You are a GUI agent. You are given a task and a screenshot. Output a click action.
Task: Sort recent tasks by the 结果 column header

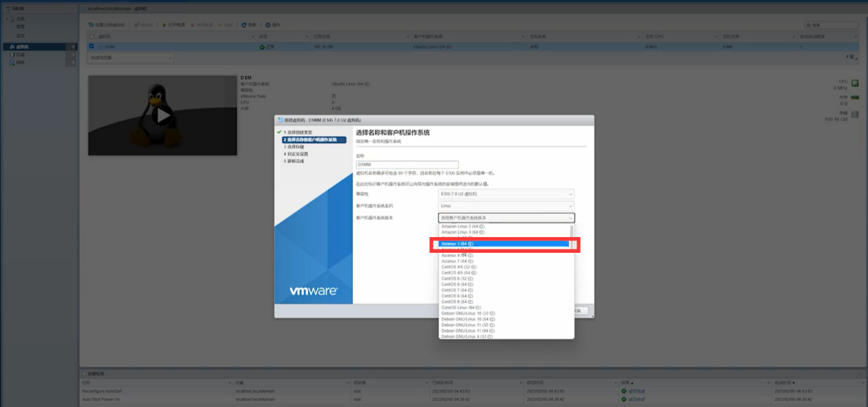click(695, 382)
